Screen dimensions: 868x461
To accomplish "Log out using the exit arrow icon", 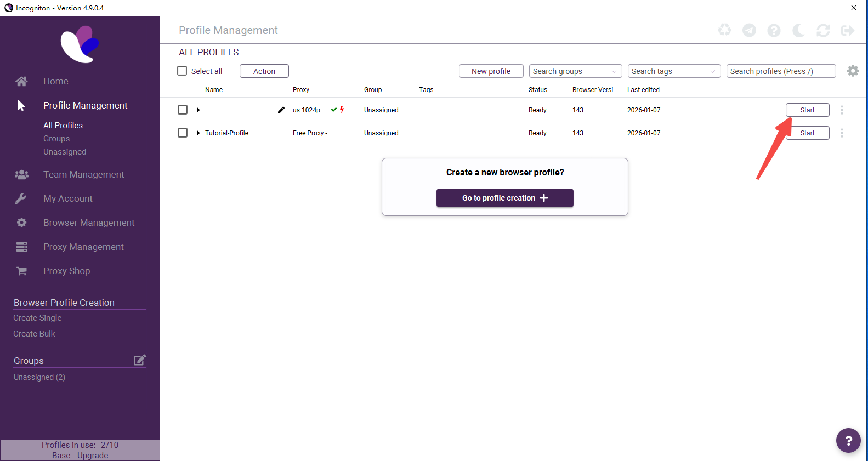I will point(848,30).
